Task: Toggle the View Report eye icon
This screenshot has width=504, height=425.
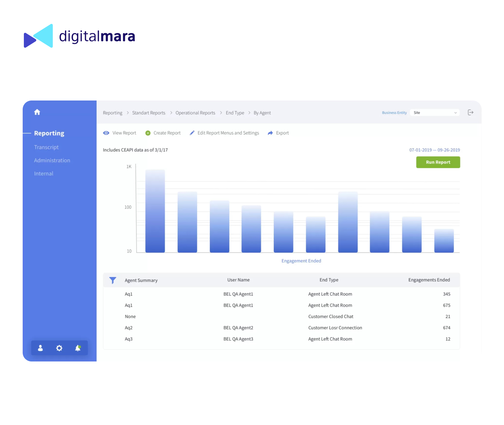Action: (x=106, y=133)
